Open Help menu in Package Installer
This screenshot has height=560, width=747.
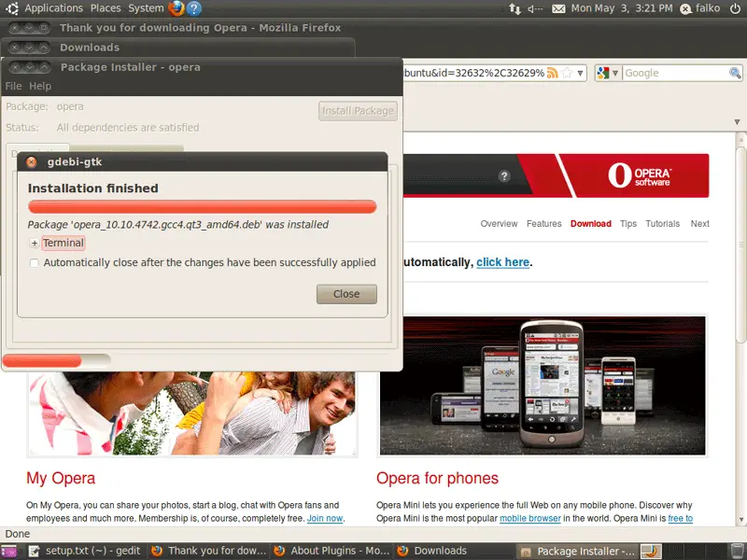click(40, 86)
